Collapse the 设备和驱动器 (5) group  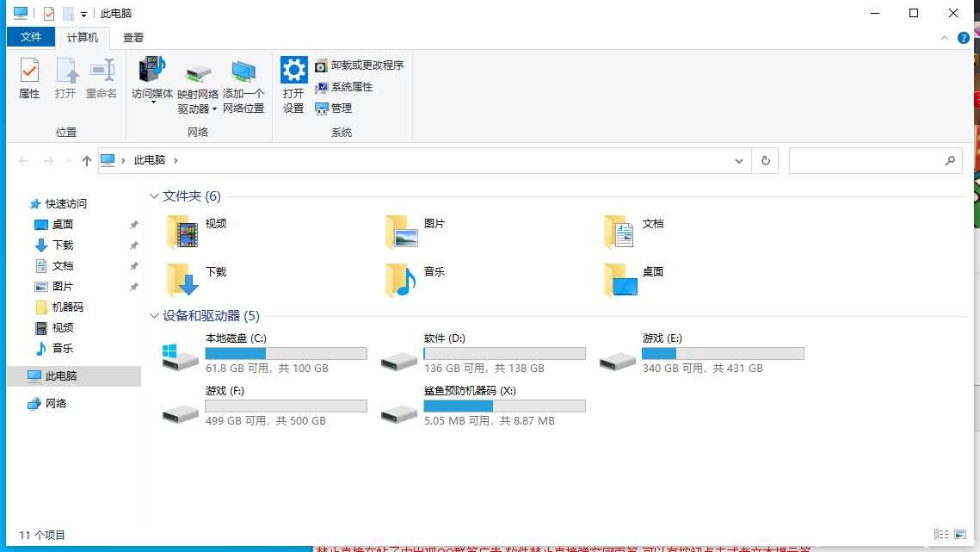click(x=154, y=316)
